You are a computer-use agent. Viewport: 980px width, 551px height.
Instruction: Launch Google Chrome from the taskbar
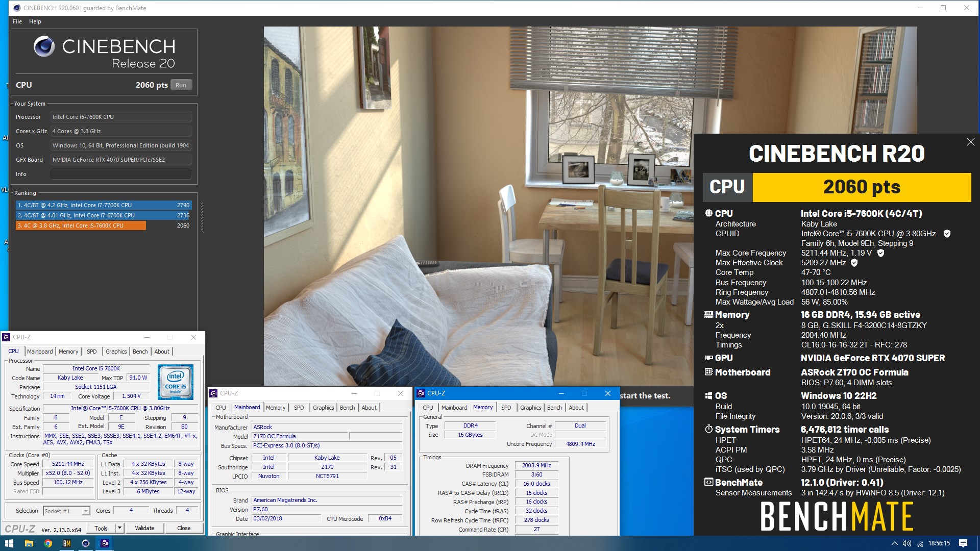pyautogui.click(x=47, y=543)
